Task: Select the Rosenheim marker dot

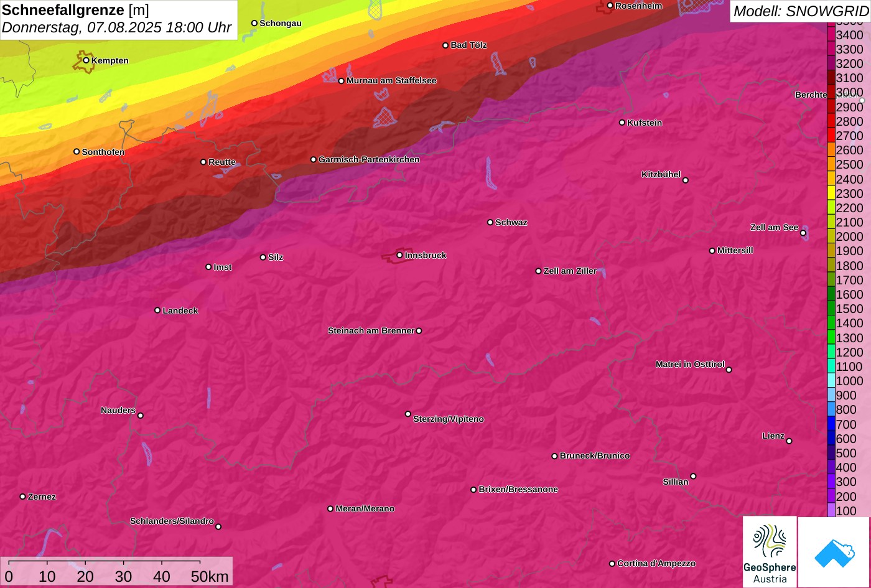Action: [610, 6]
